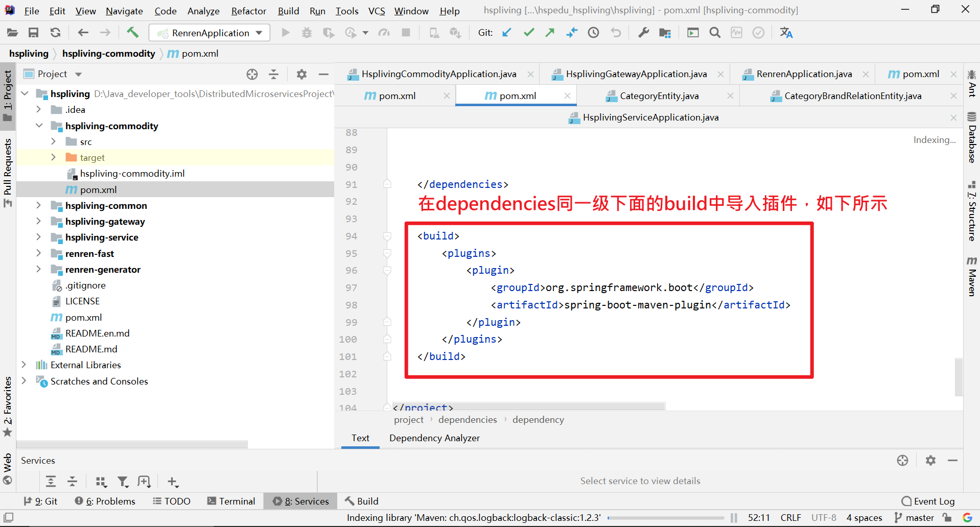Pause the indexing background task
The height and width of the screenshot is (527, 980).
tap(734, 518)
